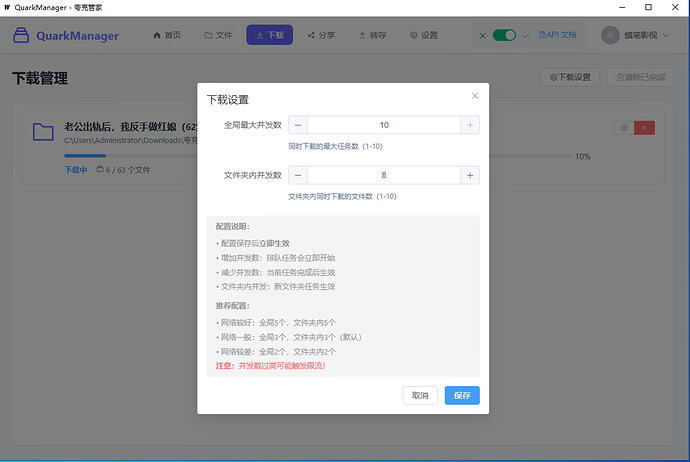The width and height of the screenshot is (690, 462).
Task: Click the 保存 button
Action: pyautogui.click(x=462, y=396)
